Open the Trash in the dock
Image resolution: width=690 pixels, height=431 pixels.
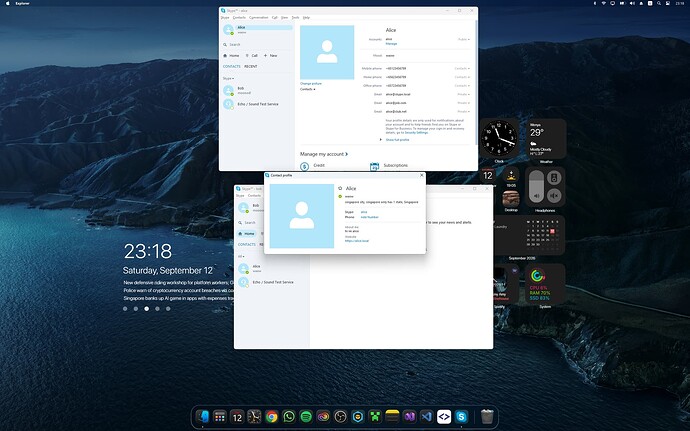click(x=487, y=416)
